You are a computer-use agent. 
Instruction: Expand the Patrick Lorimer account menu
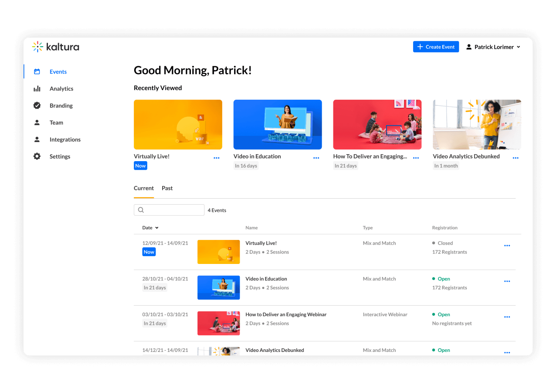click(493, 47)
